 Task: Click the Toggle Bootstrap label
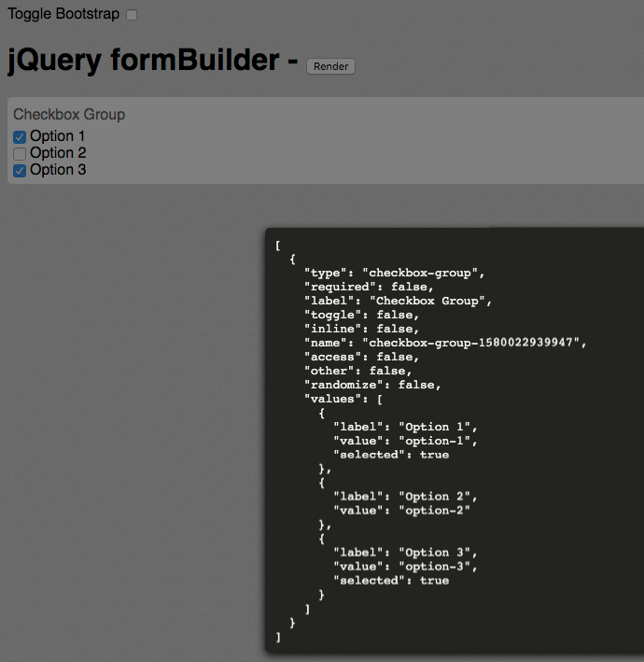(63, 13)
